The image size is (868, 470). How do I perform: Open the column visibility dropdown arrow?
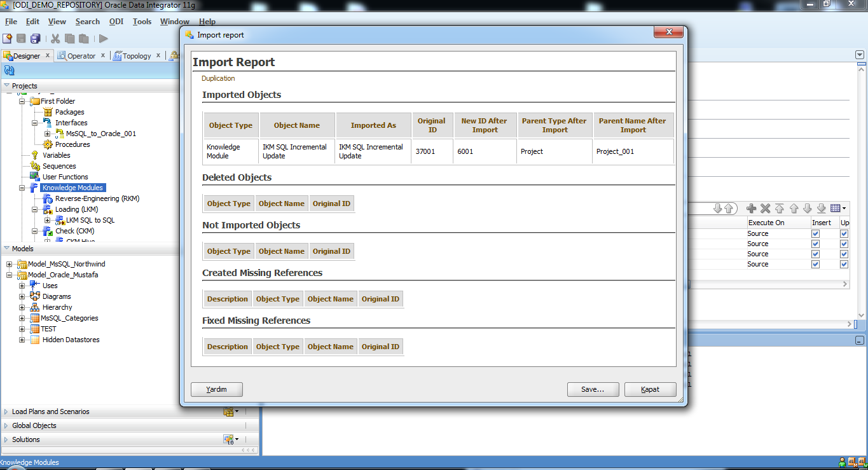point(844,208)
